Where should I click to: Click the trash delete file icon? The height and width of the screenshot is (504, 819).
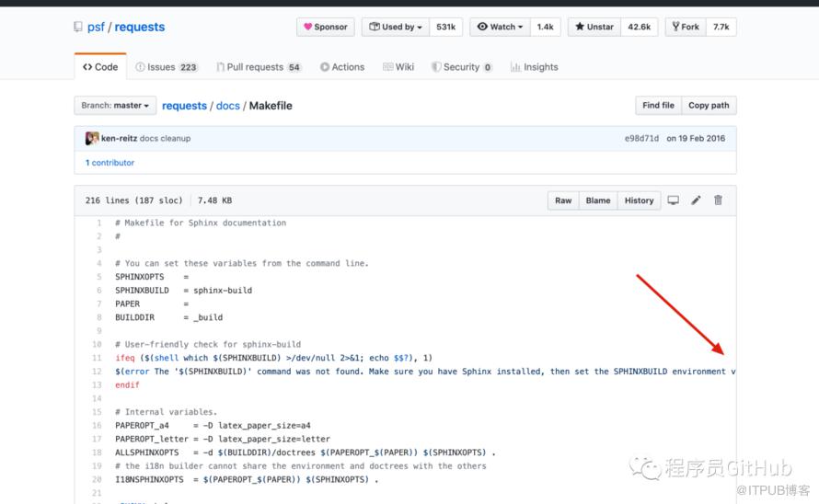[718, 200]
